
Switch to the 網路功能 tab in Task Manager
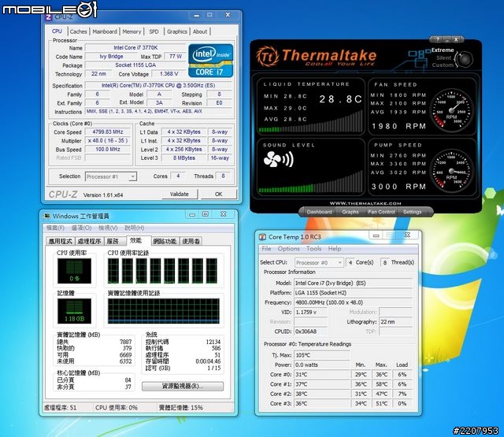[x=165, y=241]
